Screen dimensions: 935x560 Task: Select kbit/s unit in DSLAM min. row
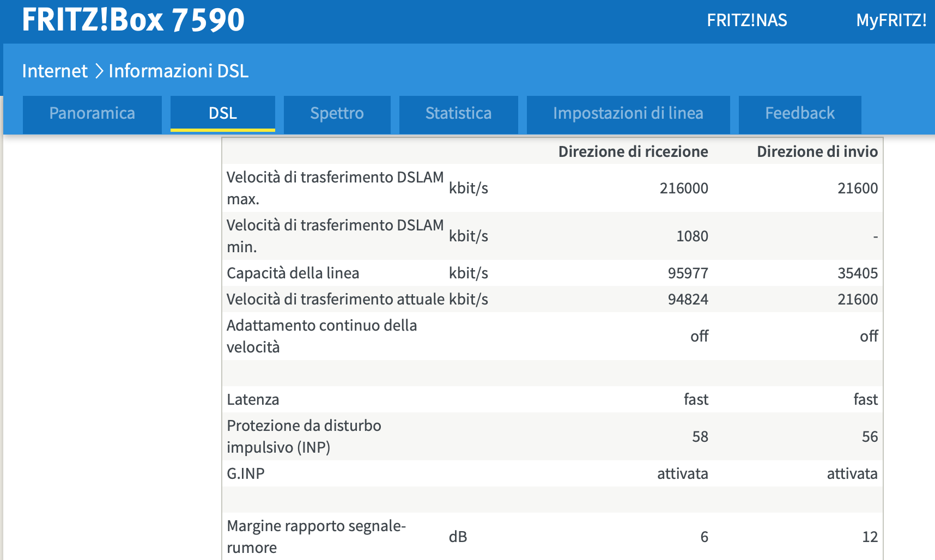[469, 236]
